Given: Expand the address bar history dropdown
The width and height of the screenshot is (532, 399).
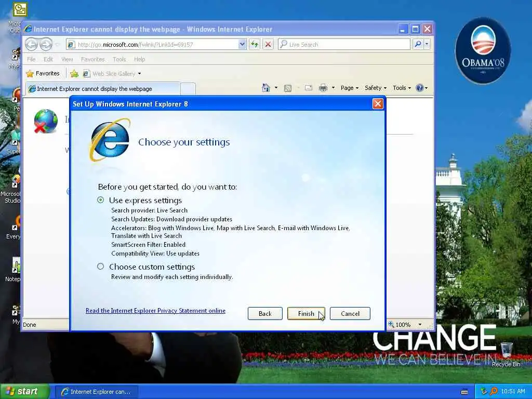Looking at the screenshot, I should click(x=242, y=44).
